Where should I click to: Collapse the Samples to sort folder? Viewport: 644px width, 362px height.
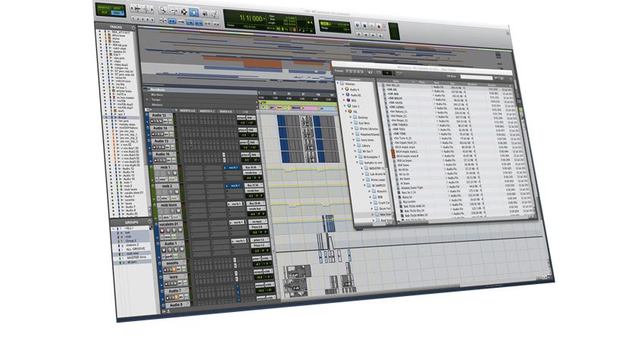pyautogui.click(x=357, y=163)
